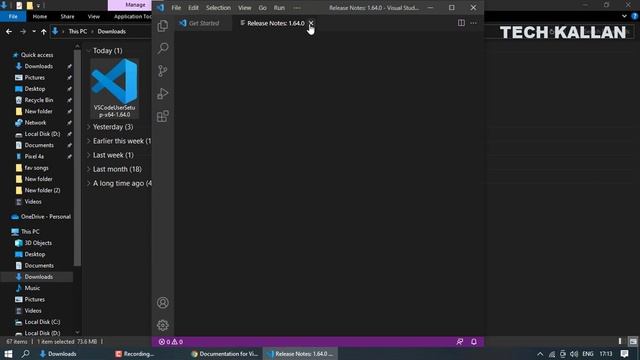The image size is (640, 360).
Task: Click errors and warnings status indicator
Action: pos(171,342)
